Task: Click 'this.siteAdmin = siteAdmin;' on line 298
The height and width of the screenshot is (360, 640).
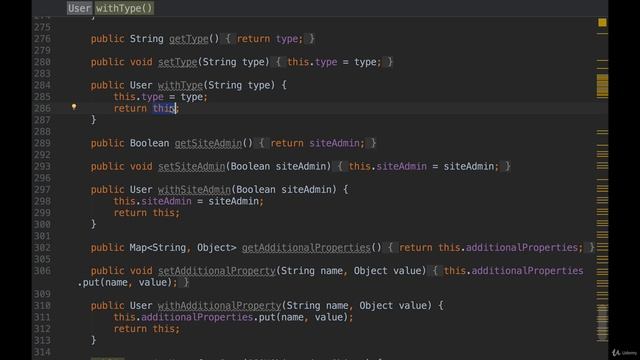Action: [189, 201]
